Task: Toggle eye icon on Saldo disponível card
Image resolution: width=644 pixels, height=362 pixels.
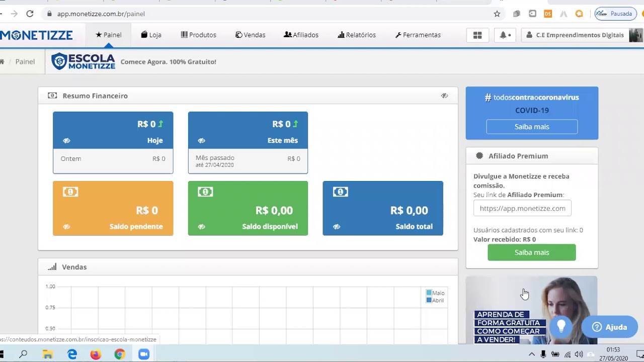Action: click(201, 227)
